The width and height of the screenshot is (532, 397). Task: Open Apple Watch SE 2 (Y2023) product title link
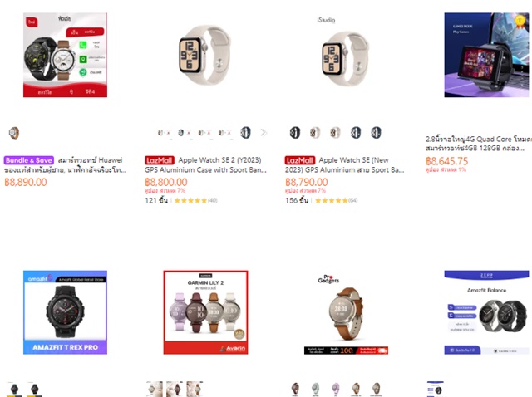click(x=205, y=164)
